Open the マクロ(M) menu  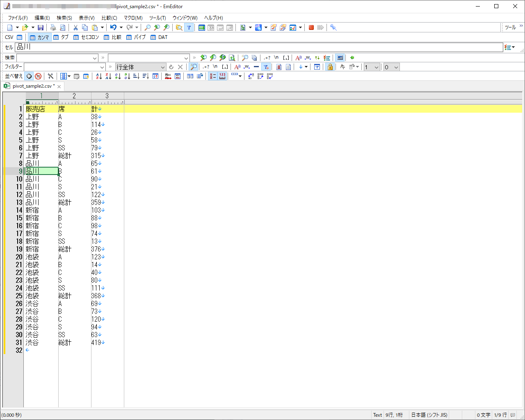pos(133,18)
